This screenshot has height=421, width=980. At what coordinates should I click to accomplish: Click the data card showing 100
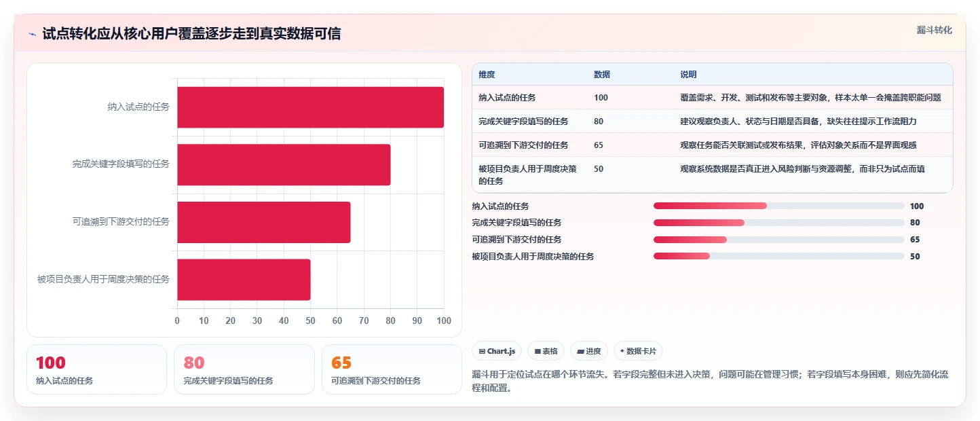pyautogui.click(x=96, y=369)
